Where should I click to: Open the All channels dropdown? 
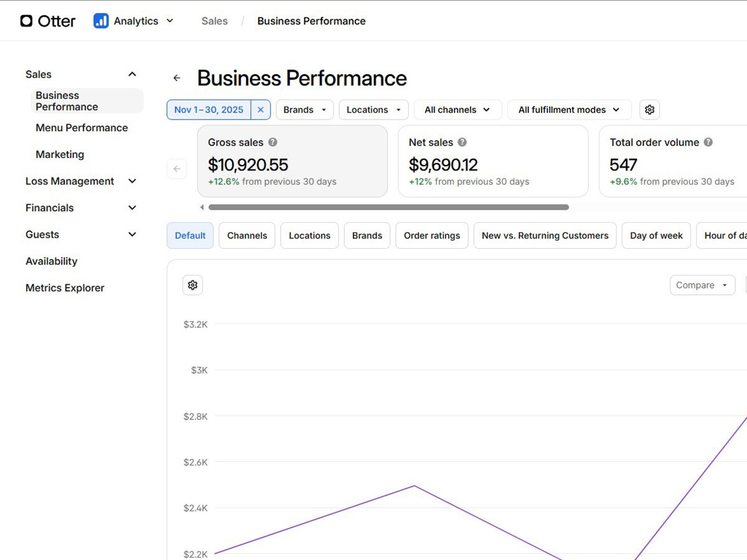tap(458, 110)
